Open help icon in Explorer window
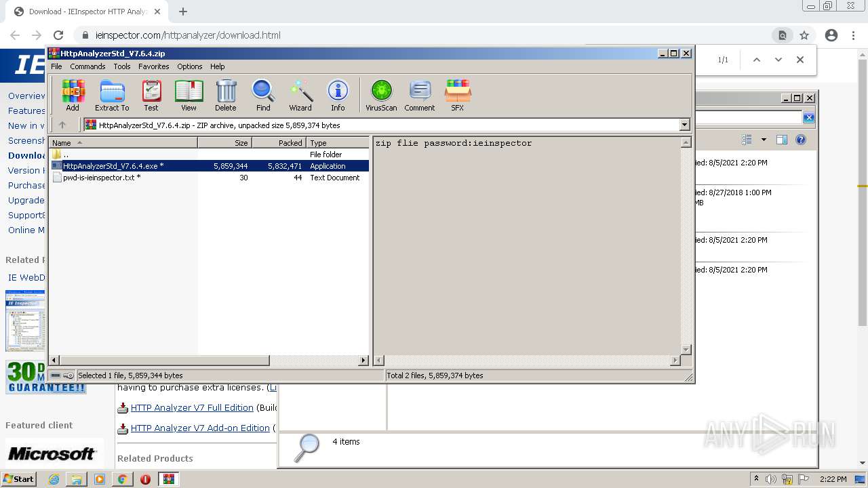The width and height of the screenshot is (868, 488). click(x=801, y=140)
